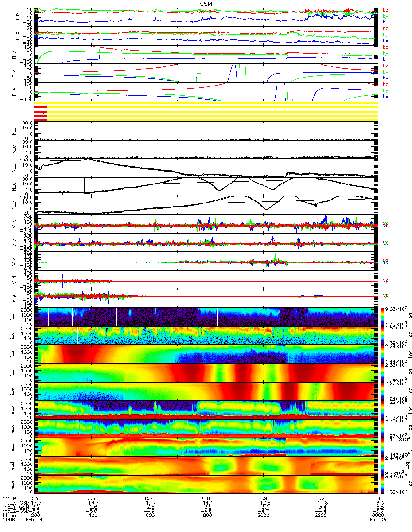Click the 0000 time tick label

tap(377, 516)
